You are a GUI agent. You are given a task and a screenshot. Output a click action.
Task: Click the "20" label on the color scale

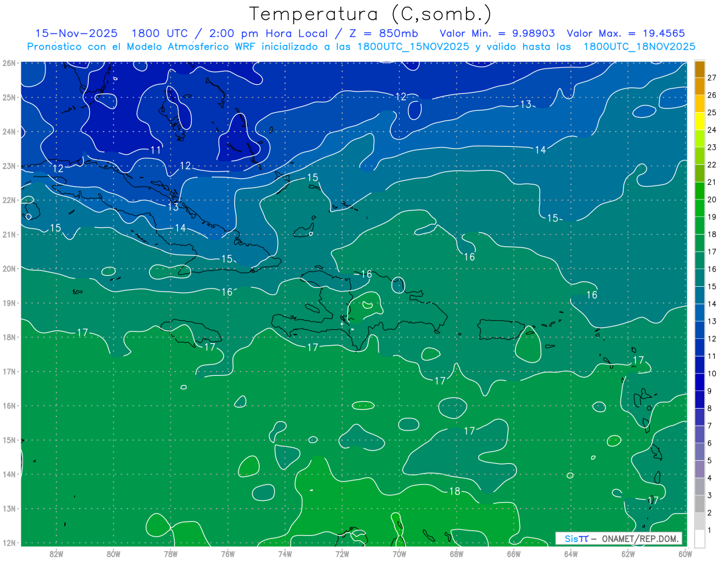712,199
